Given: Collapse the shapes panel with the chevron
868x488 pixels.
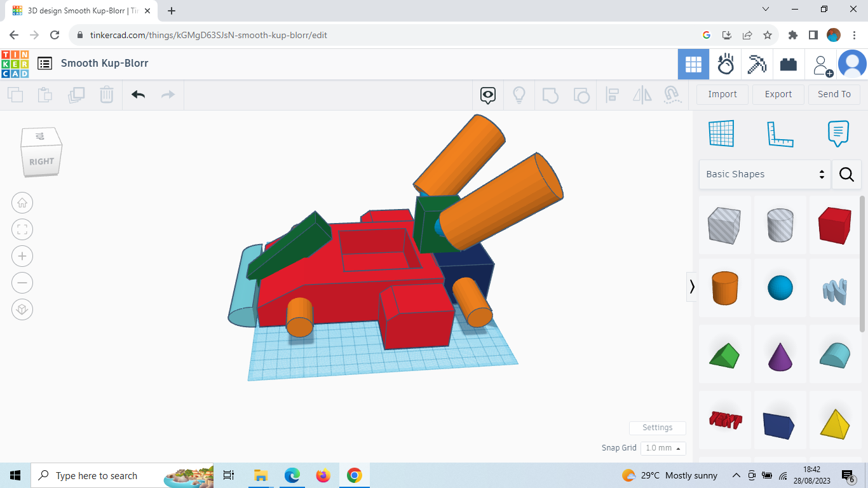Looking at the screenshot, I should 691,287.
